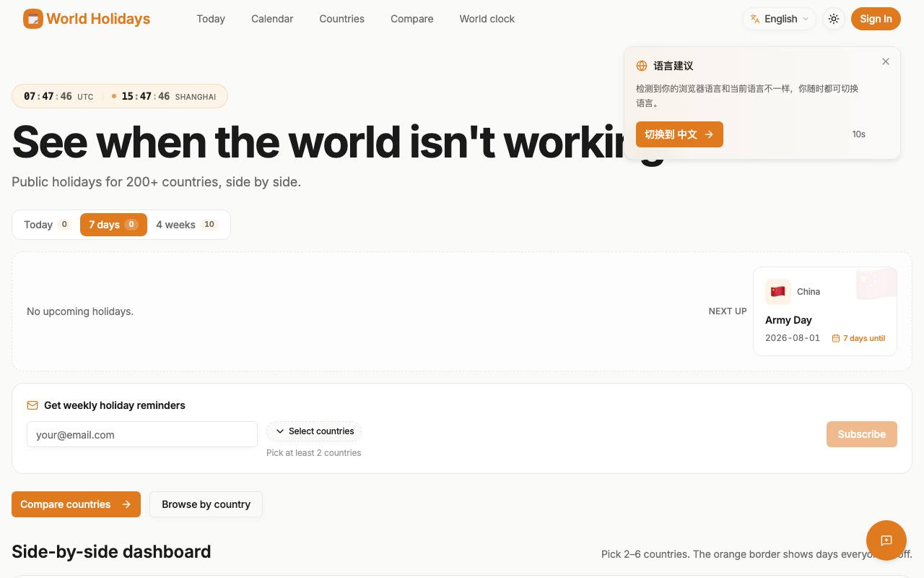Go to the Calendar nav item
The height and width of the screenshot is (578, 924).
272,19
